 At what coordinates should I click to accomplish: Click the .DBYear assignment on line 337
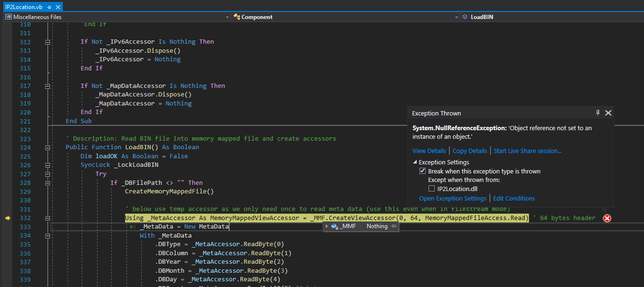[219, 262]
